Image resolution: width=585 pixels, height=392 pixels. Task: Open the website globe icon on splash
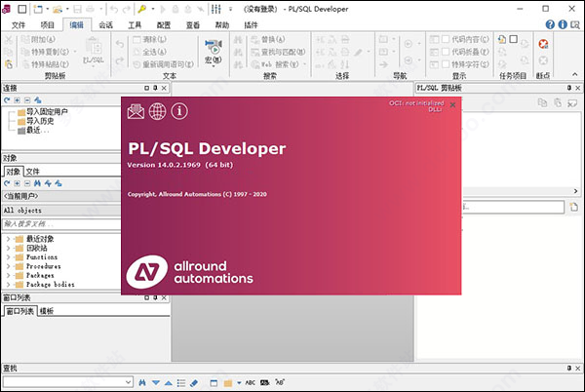pyautogui.click(x=158, y=110)
